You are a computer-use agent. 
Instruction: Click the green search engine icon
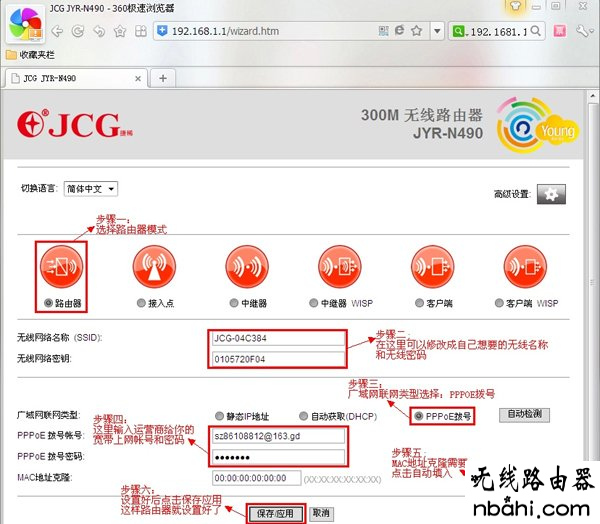pos(458,31)
